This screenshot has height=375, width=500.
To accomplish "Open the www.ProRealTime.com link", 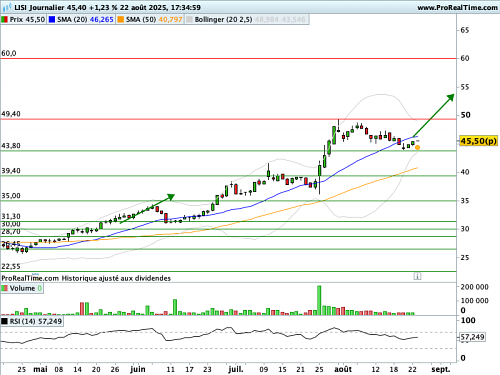I will [457, 7].
